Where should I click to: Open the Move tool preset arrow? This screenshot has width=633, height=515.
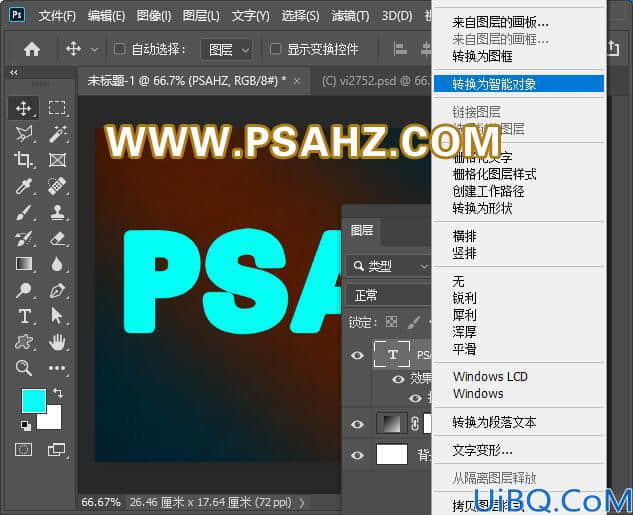coord(94,50)
